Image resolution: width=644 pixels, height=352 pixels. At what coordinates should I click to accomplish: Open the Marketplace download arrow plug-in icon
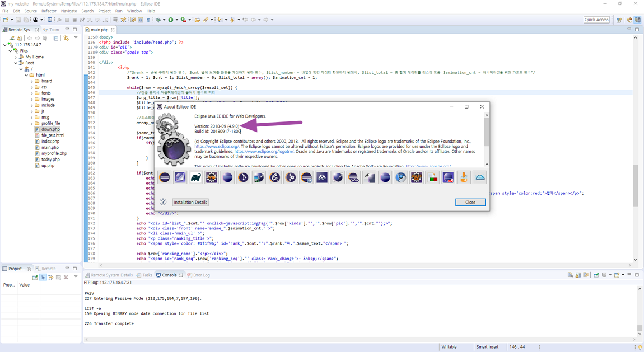tap(464, 177)
